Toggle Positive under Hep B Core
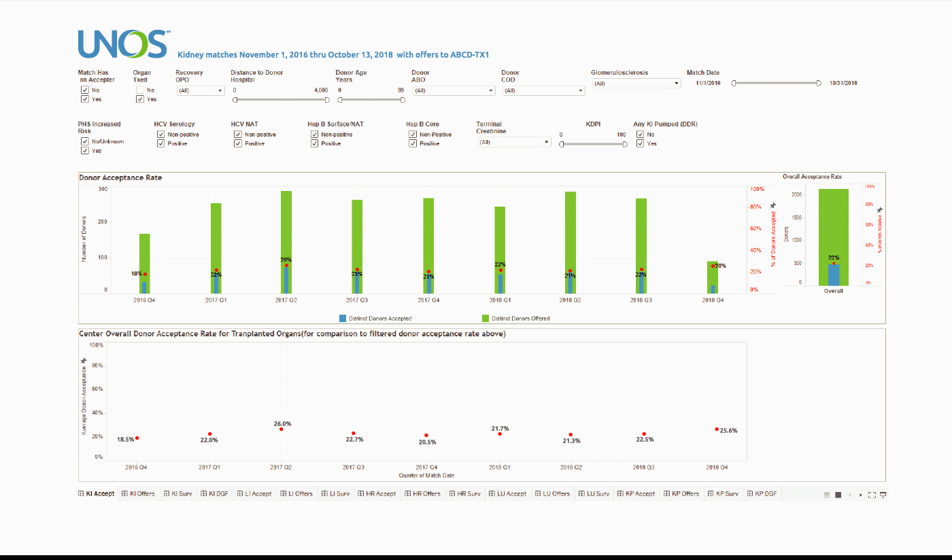952x560 pixels. pos(413,143)
